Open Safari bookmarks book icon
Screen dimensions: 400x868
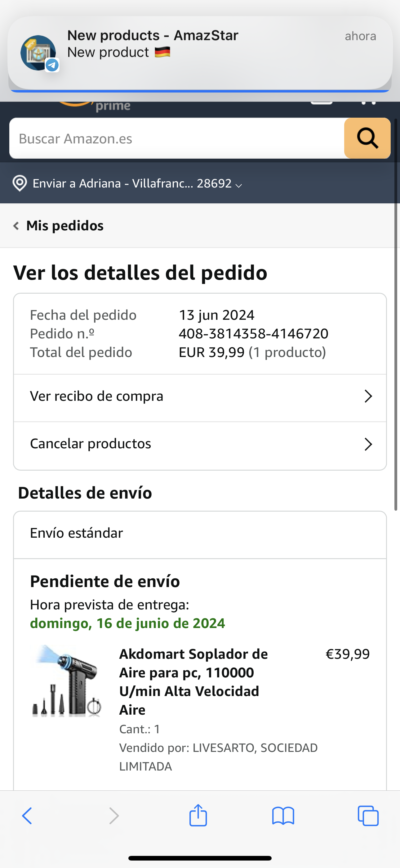pyautogui.click(x=283, y=816)
